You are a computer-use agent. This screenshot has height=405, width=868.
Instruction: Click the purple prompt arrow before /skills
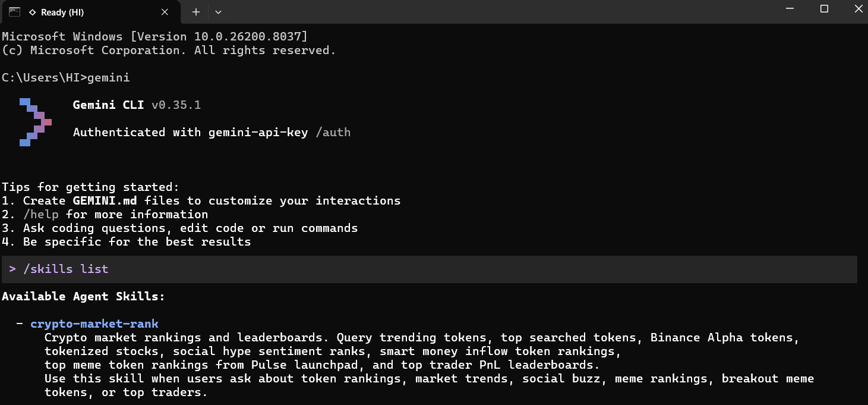click(x=12, y=269)
